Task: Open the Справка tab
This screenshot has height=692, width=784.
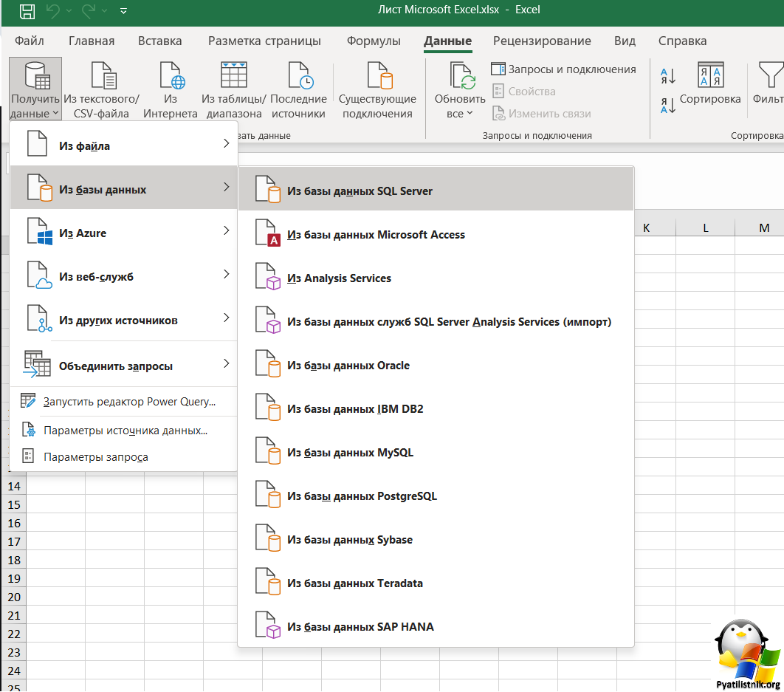Action: [x=683, y=41]
